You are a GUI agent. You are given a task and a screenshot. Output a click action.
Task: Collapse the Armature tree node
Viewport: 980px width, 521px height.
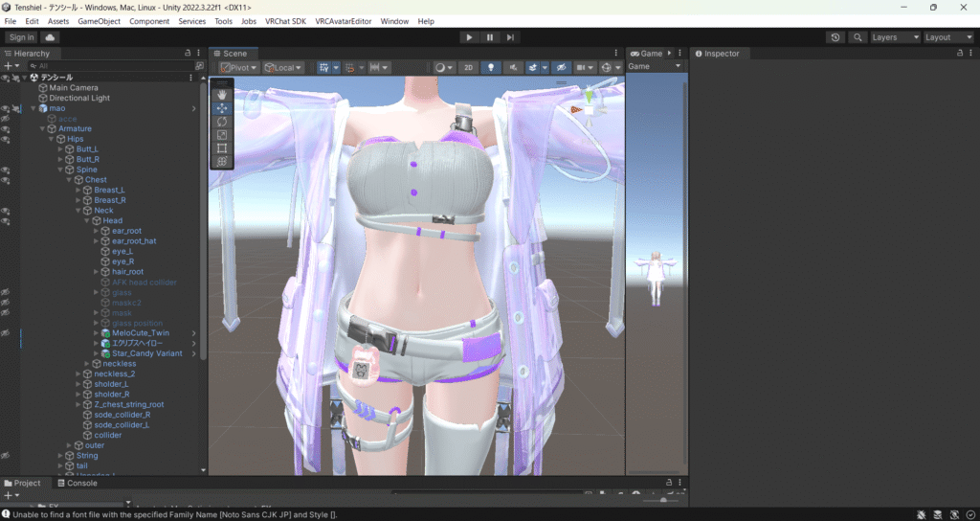pyautogui.click(x=42, y=128)
